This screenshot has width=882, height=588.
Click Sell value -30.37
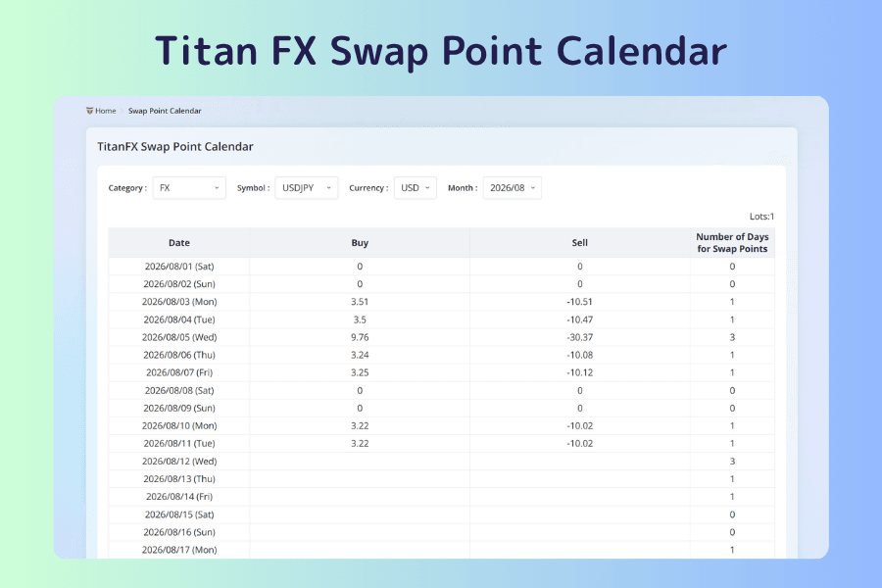[x=580, y=337]
